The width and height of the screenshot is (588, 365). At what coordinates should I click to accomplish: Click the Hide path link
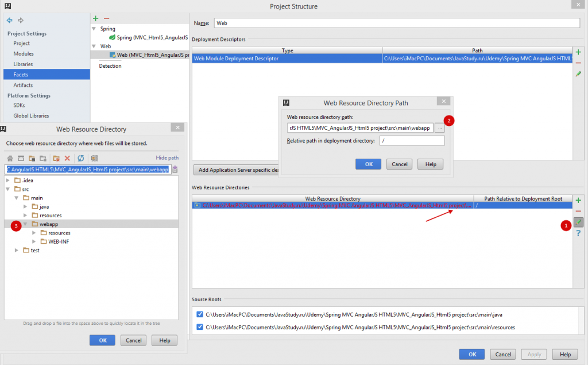click(x=167, y=158)
